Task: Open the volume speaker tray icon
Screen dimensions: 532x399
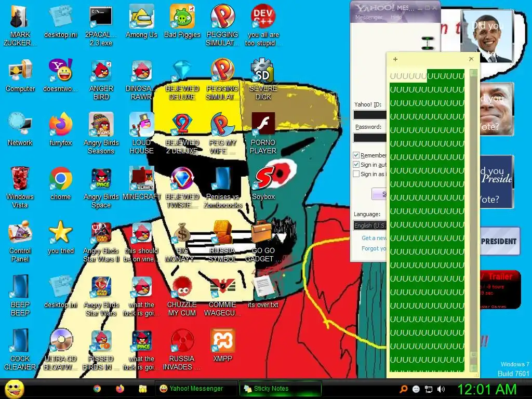Action: point(441,389)
